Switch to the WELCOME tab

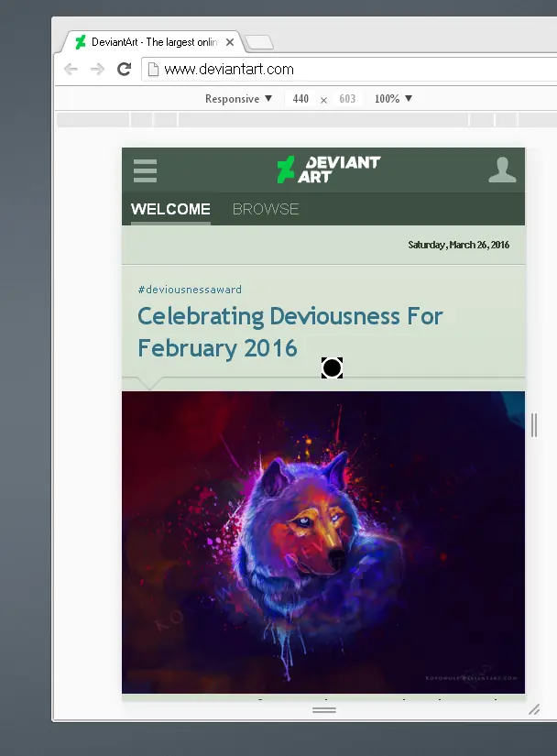tap(170, 209)
